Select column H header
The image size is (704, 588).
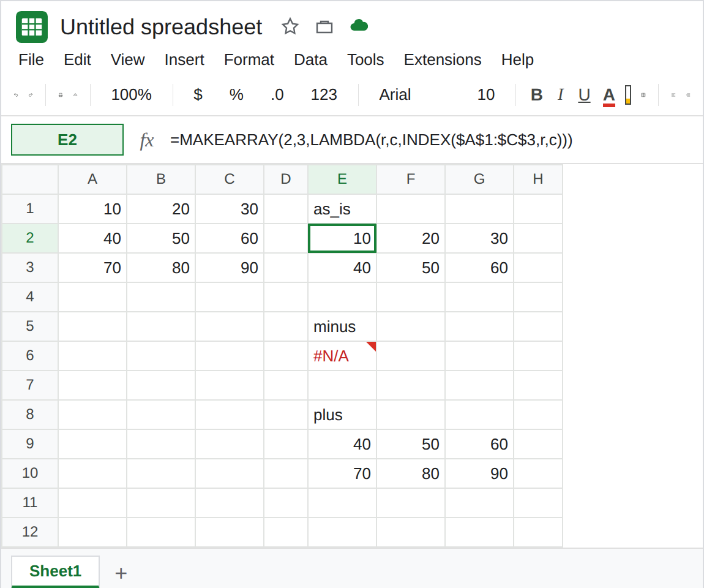538,179
